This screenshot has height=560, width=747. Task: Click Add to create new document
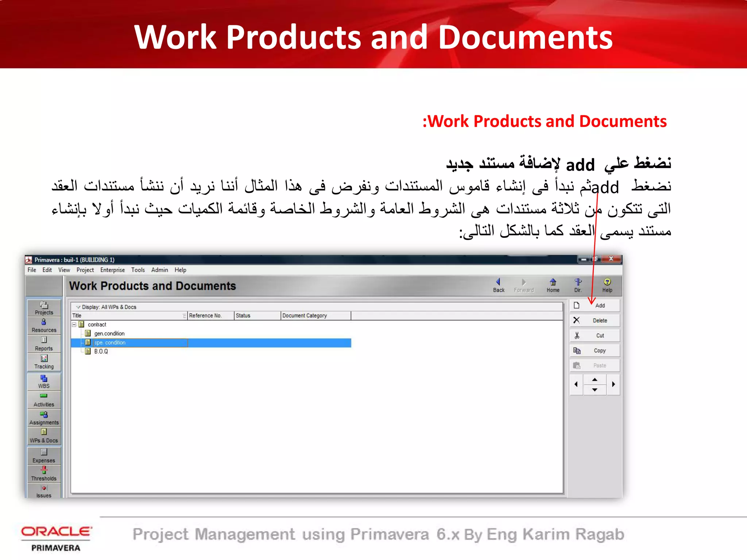[x=595, y=306]
